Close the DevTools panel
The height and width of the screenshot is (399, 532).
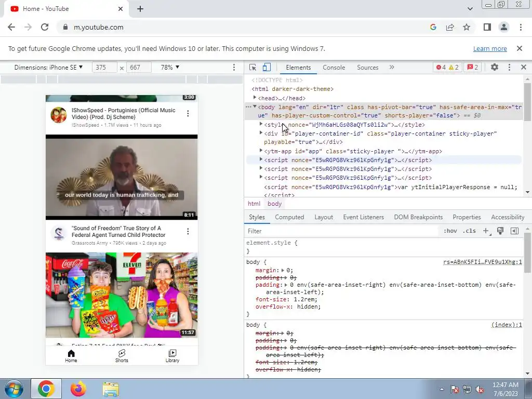[524, 67]
